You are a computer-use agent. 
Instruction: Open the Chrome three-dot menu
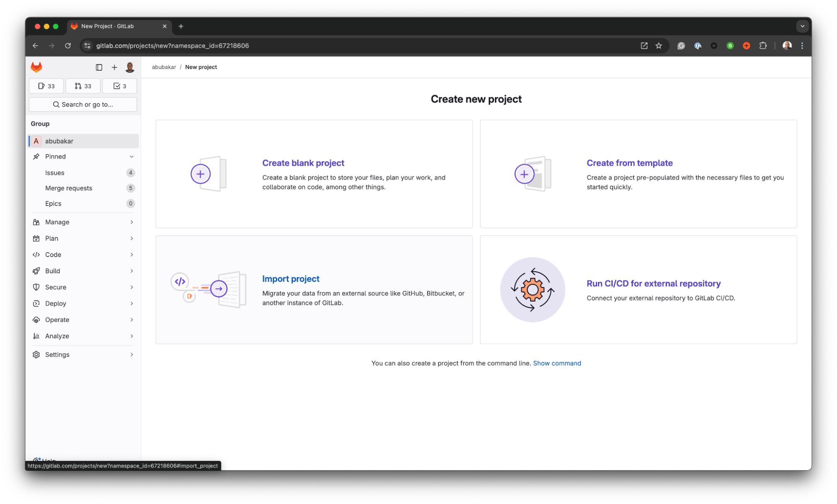click(802, 46)
